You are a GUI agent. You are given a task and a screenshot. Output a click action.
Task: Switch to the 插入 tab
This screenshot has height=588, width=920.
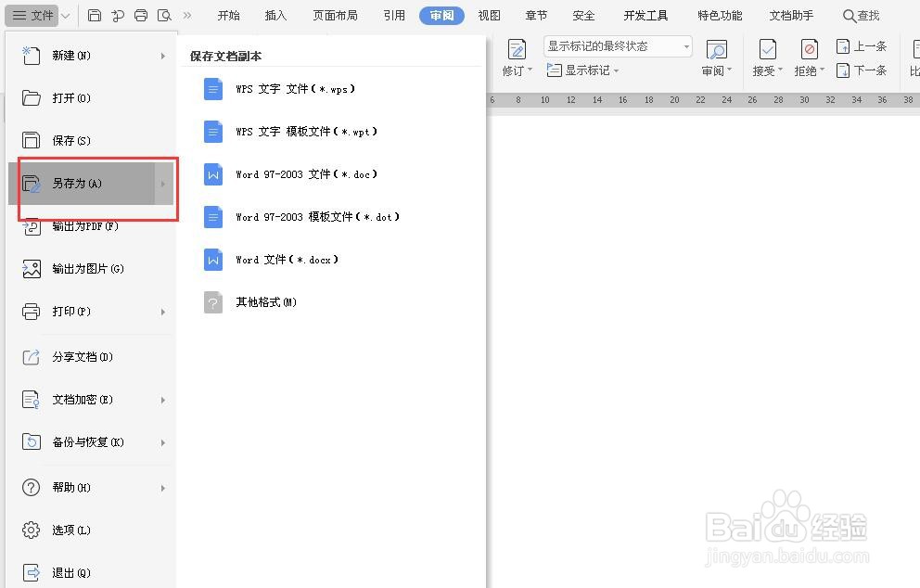pyautogui.click(x=275, y=15)
